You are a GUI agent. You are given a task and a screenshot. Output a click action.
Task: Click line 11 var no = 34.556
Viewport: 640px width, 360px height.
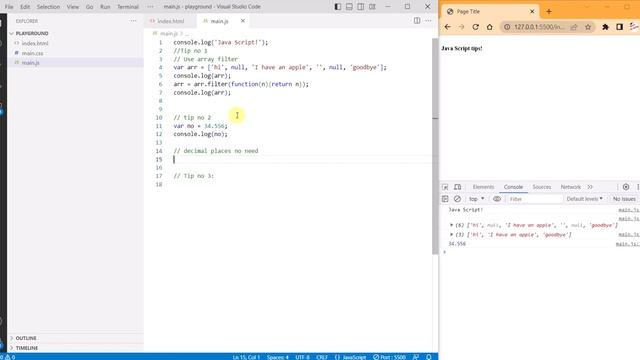tap(200, 126)
